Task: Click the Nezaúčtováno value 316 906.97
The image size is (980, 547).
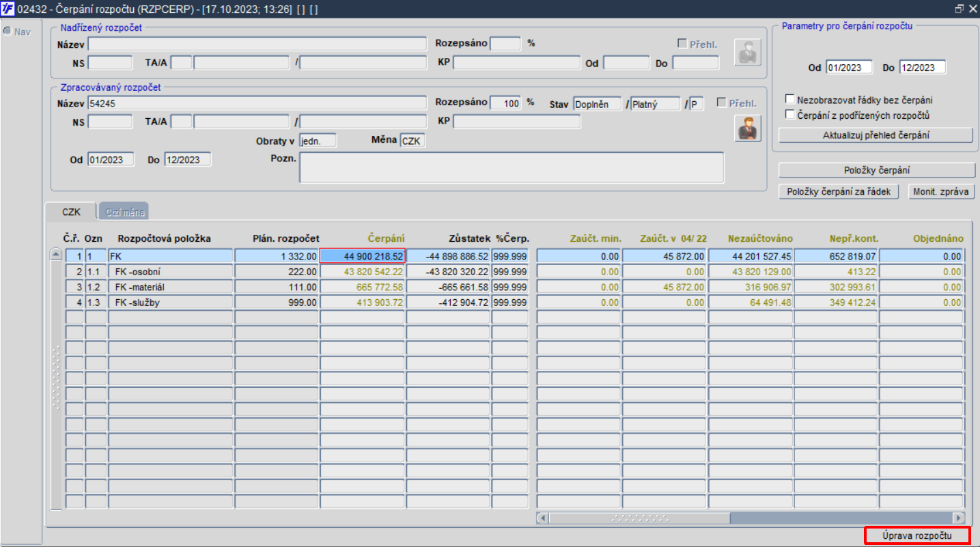Action: [x=751, y=286]
